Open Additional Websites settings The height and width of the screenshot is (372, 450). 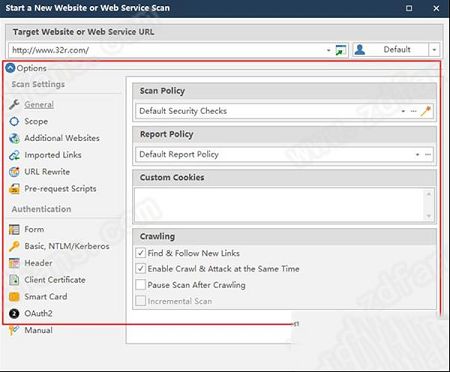62,138
